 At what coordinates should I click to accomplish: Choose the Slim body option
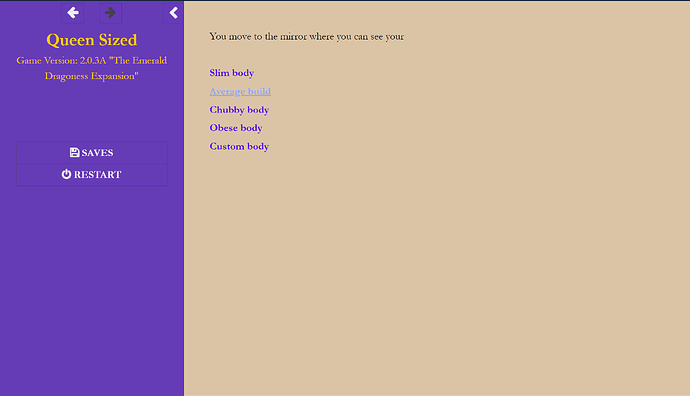pos(231,73)
